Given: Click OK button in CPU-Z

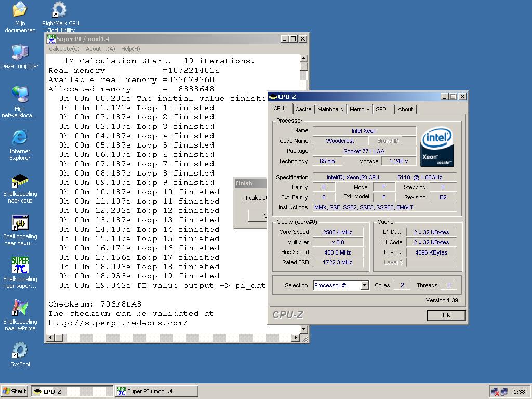Looking at the screenshot, I should (x=446, y=315).
